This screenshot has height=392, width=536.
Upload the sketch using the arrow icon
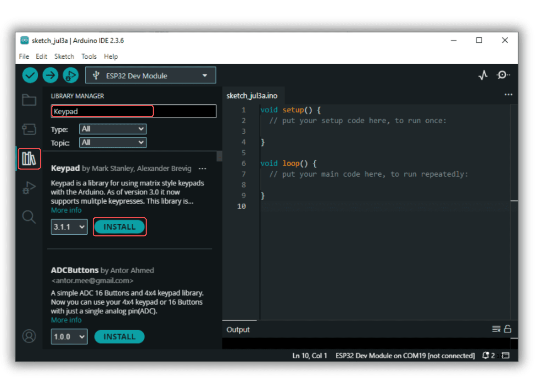pyautogui.click(x=50, y=75)
